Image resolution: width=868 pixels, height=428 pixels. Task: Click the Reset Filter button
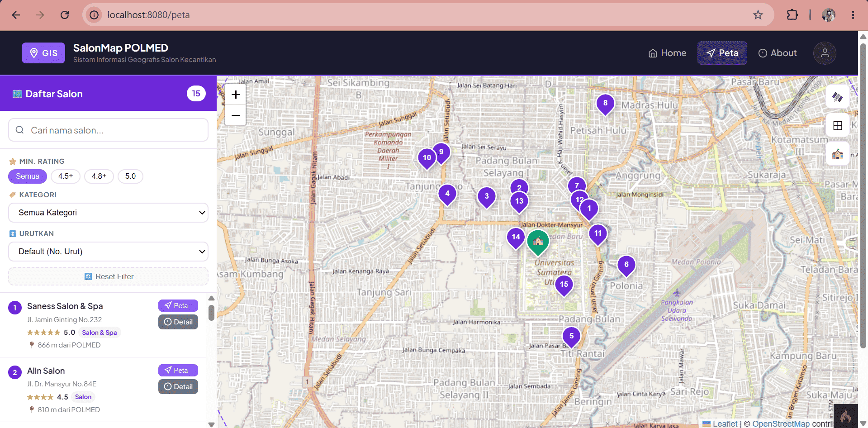pos(108,276)
